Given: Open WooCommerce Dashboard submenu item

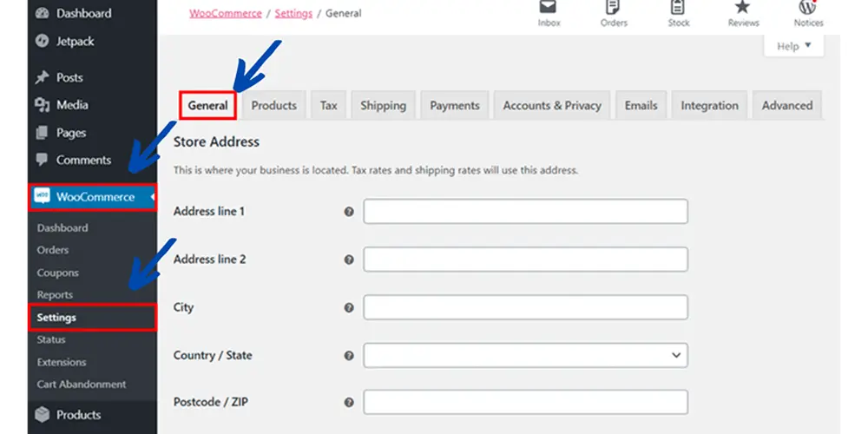Looking at the screenshot, I should coord(62,227).
